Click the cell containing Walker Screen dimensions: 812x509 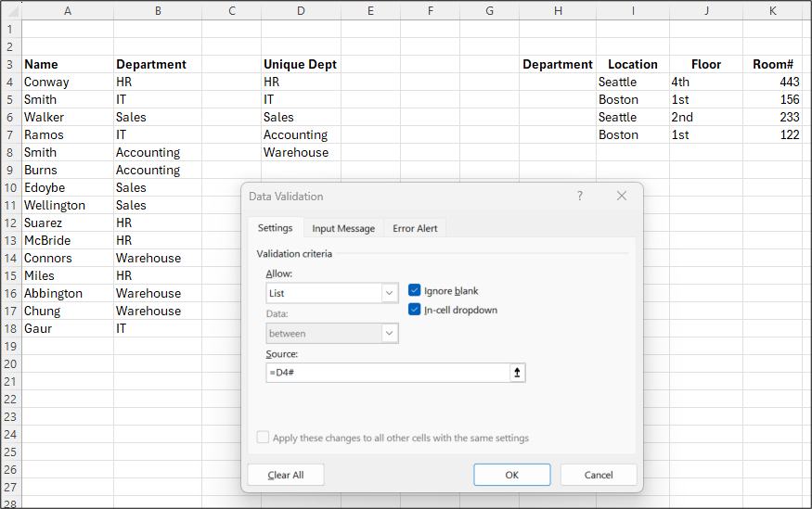coord(68,118)
